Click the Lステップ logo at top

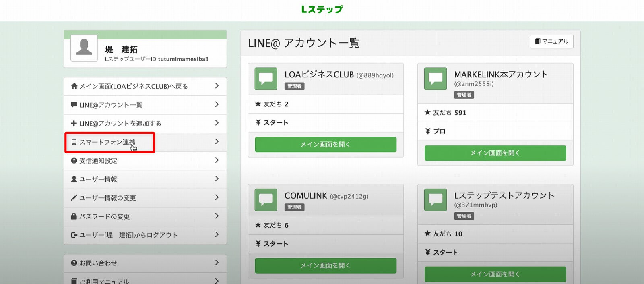(x=322, y=9)
